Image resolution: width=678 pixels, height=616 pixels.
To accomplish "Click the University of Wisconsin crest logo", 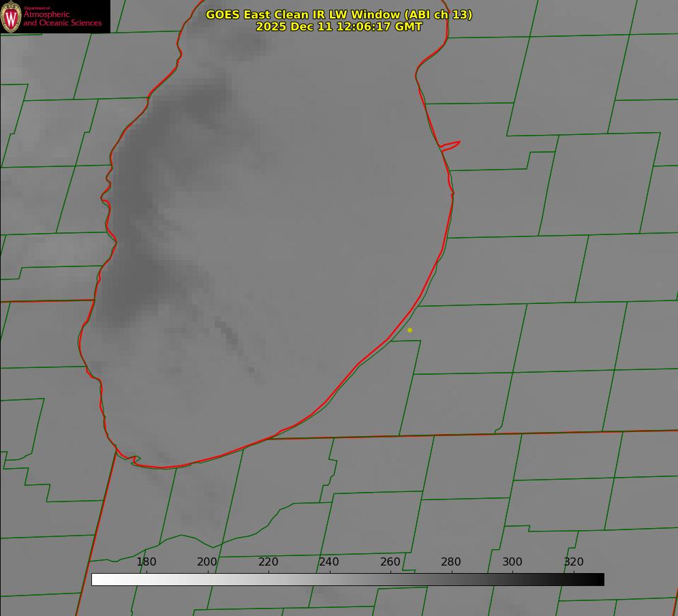I will tap(11, 16).
